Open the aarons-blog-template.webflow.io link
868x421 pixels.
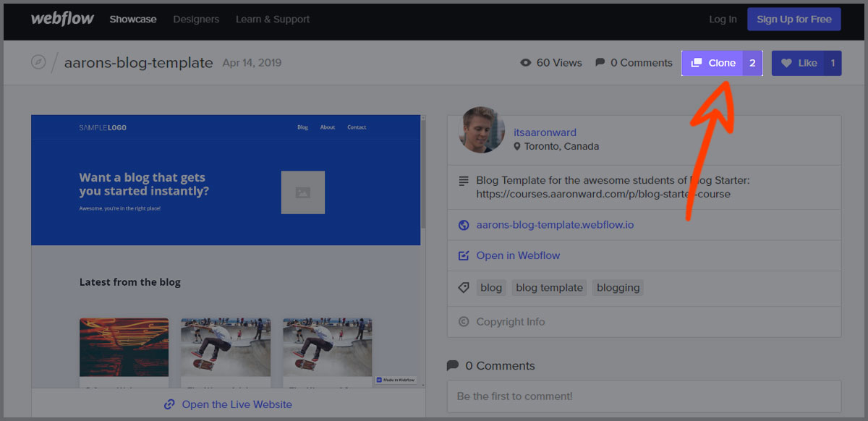coord(555,225)
